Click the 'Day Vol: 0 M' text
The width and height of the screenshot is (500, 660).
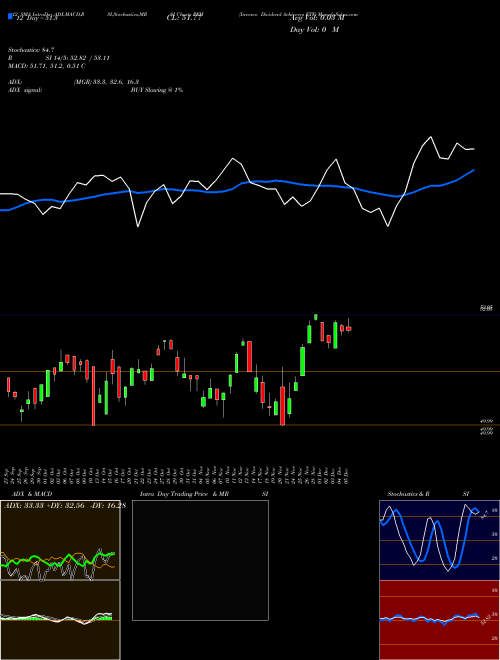point(314,30)
